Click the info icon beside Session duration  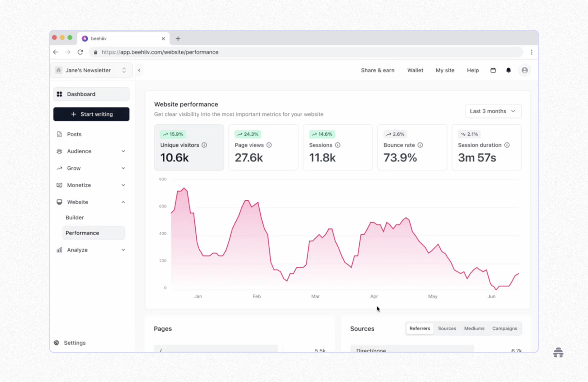507,145
